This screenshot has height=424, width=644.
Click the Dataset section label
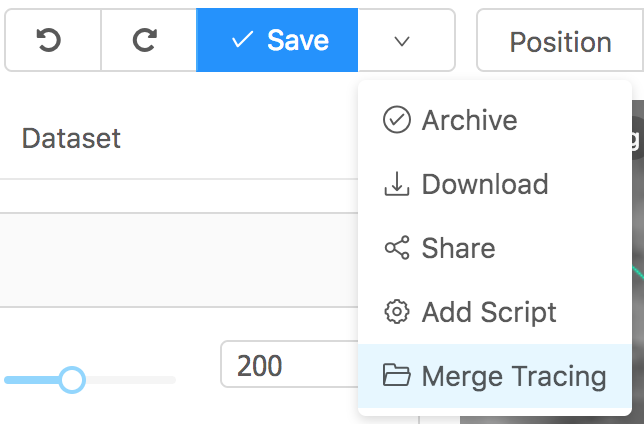tap(71, 138)
